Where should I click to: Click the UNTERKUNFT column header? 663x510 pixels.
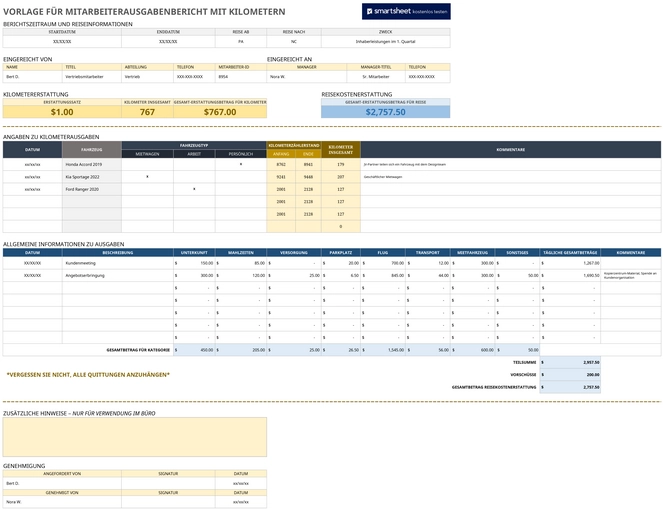(x=194, y=252)
